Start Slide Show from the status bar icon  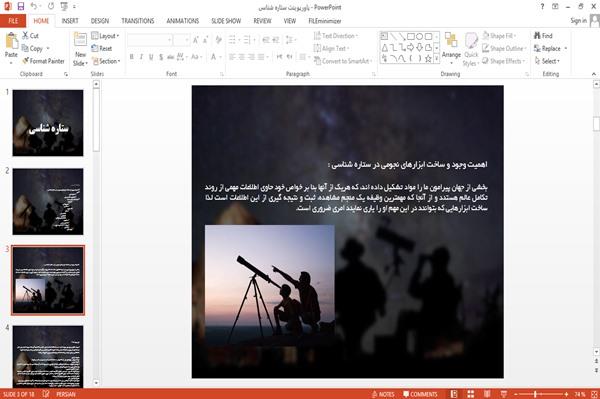click(504, 394)
